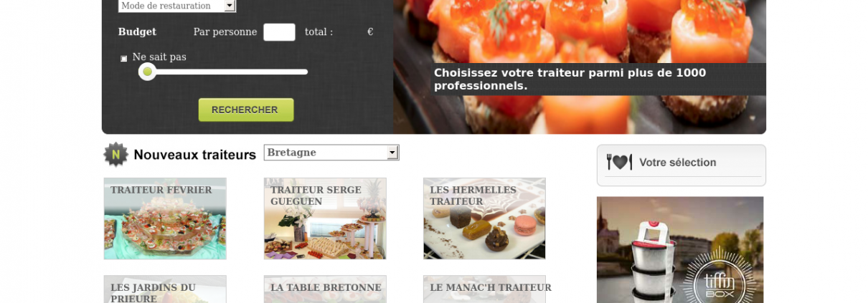Toggle the Ne sait pas checkbox

tap(123, 58)
